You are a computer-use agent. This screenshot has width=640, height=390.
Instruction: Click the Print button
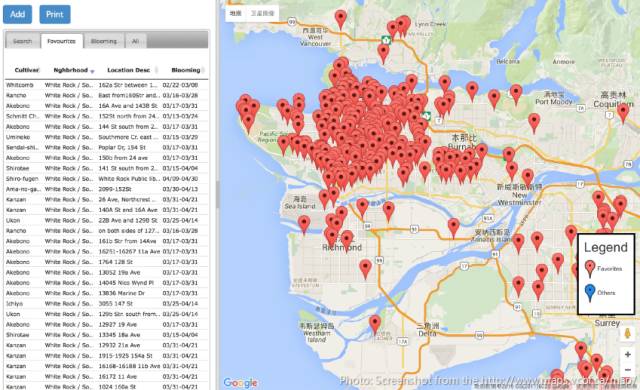pos(55,14)
